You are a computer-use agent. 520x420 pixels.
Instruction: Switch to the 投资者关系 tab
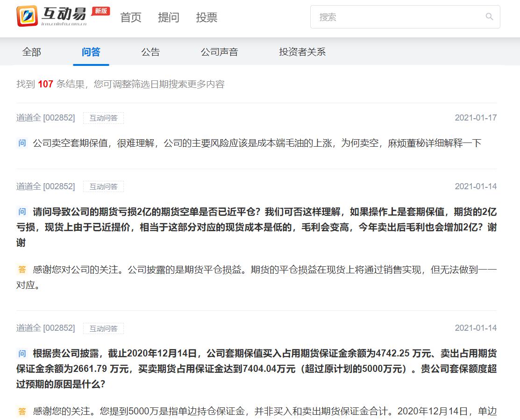pos(302,52)
